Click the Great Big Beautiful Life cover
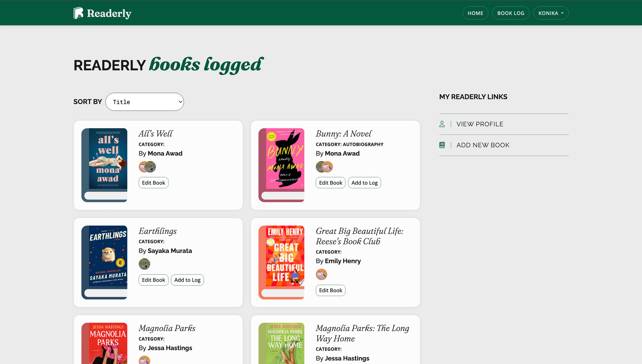 282,262
